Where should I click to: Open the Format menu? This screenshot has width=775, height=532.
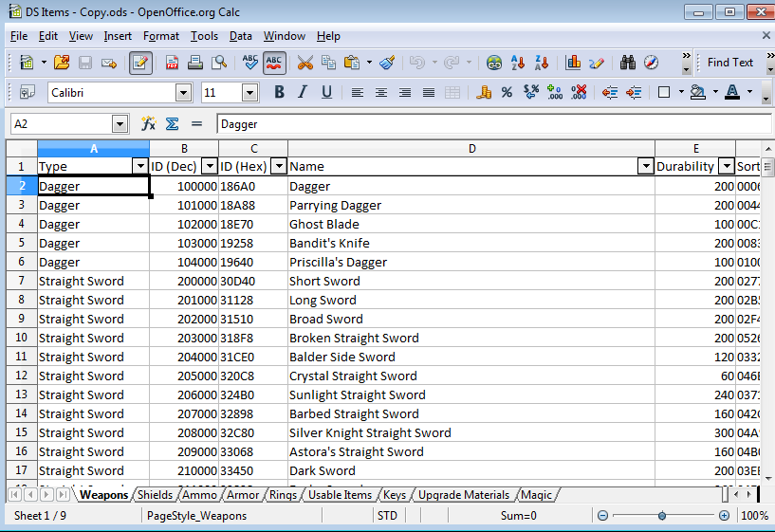pos(161,36)
